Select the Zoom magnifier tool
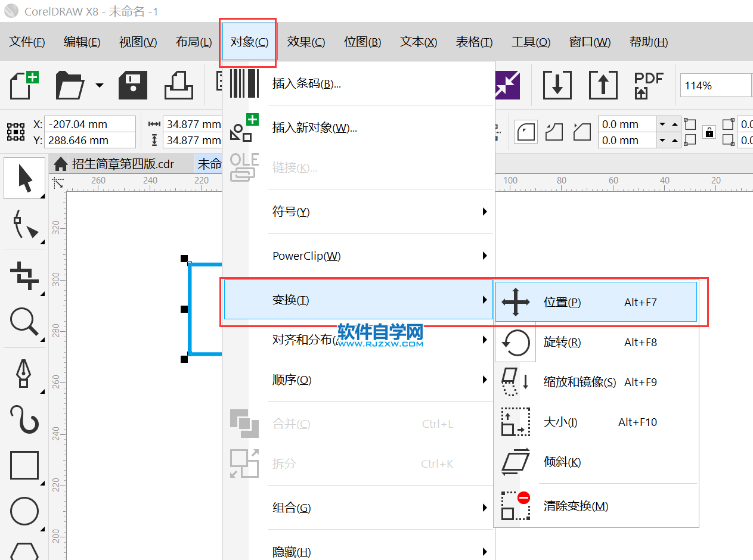The image size is (753, 560). pyautogui.click(x=25, y=322)
